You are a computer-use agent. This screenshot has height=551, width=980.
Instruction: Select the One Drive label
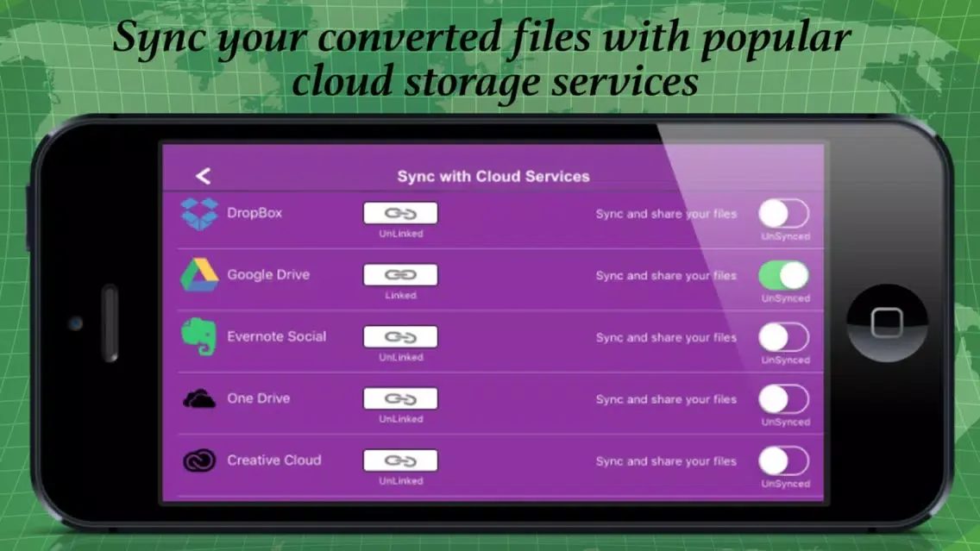[x=258, y=398]
